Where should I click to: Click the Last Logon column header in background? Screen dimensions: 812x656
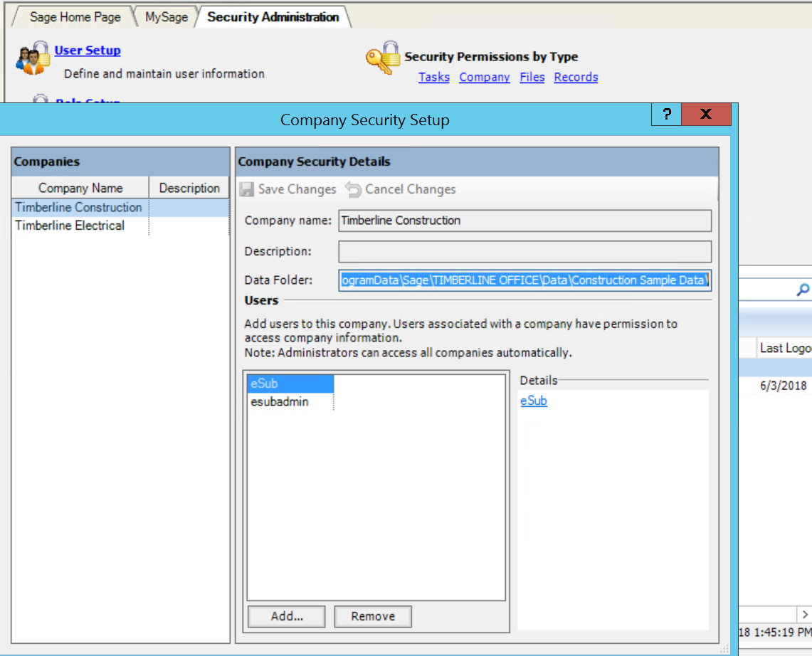(x=784, y=348)
